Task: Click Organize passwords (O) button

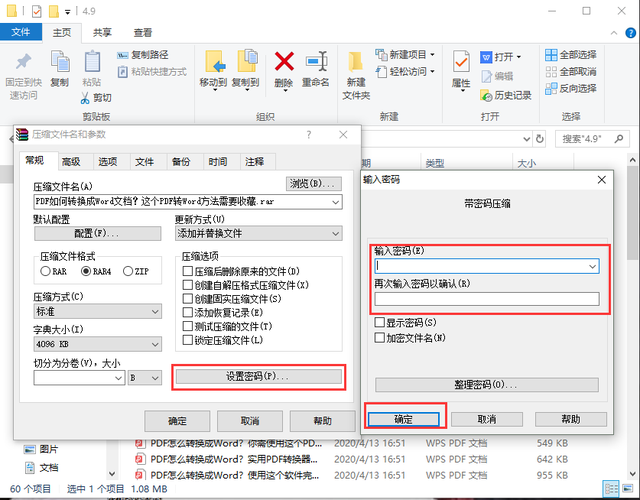Action: point(487,384)
